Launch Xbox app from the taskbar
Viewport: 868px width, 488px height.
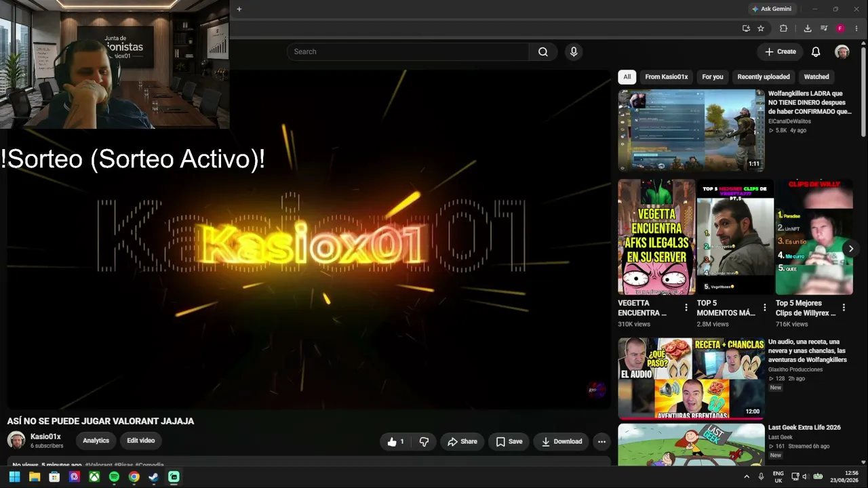pyautogui.click(x=94, y=477)
